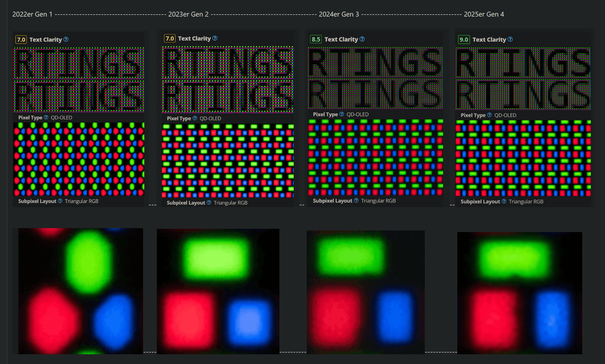Image resolution: width=605 pixels, height=364 pixels.
Task: Click Text Clarity label in Gen 3 panel
Action: coord(341,39)
